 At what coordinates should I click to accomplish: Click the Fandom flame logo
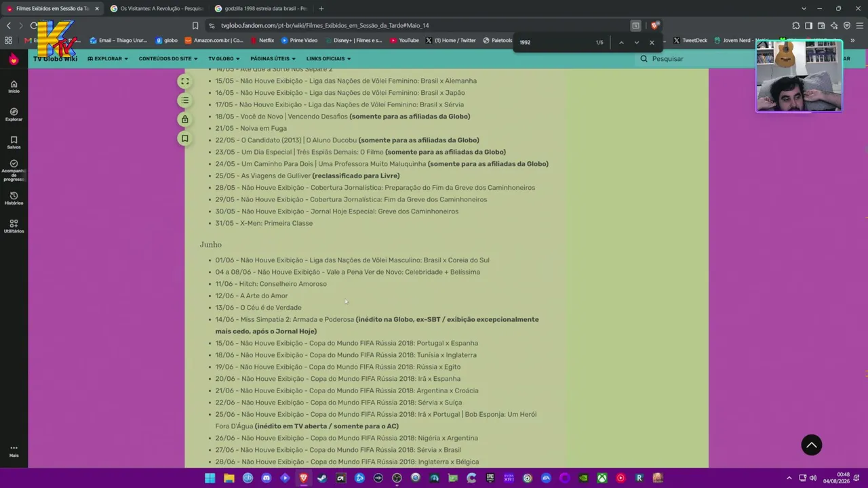(x=14, y=59)
